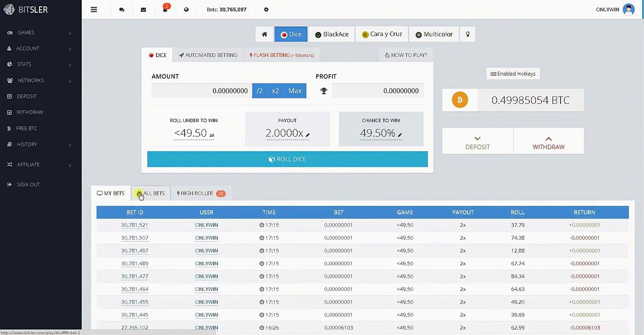Viewport: 644px width, 335px height.
Task: Show the High Roller tab
Action: pos(201,193)
